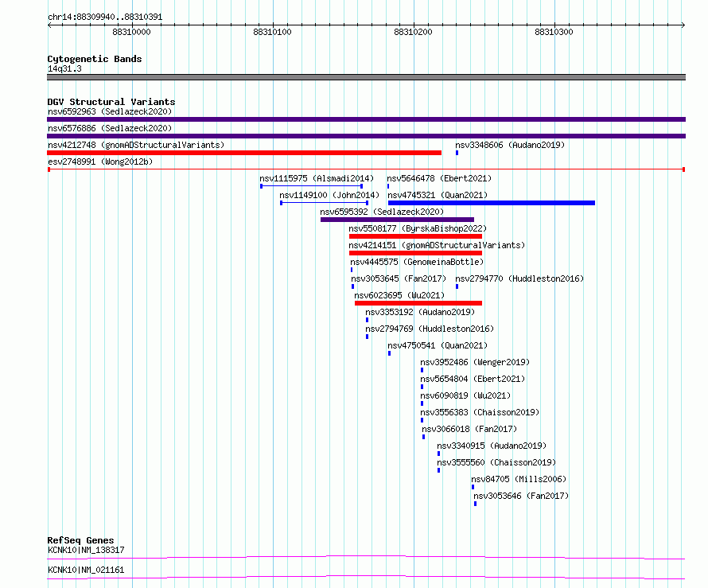The height and width of the screenshot is (588, 708).
Task: Select the blue span under nsv1149100
Action: click(x=325, y=203)
